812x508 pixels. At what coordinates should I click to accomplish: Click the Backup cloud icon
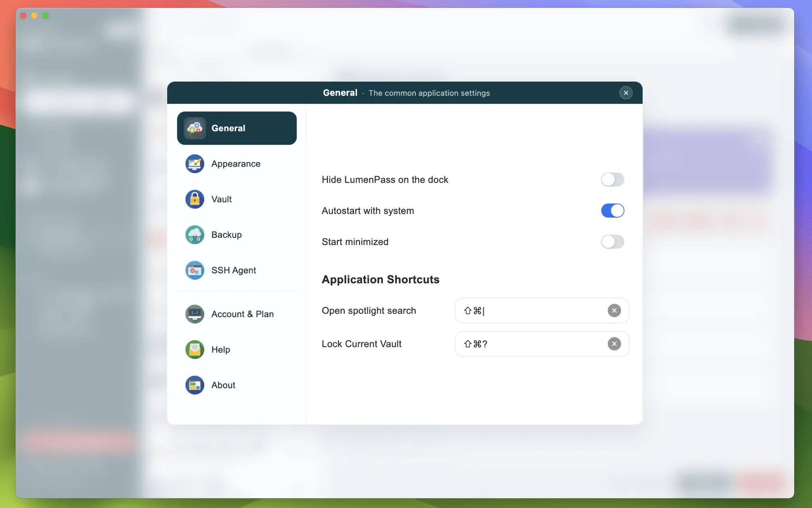pyautogui.click(x=195, y=235)
